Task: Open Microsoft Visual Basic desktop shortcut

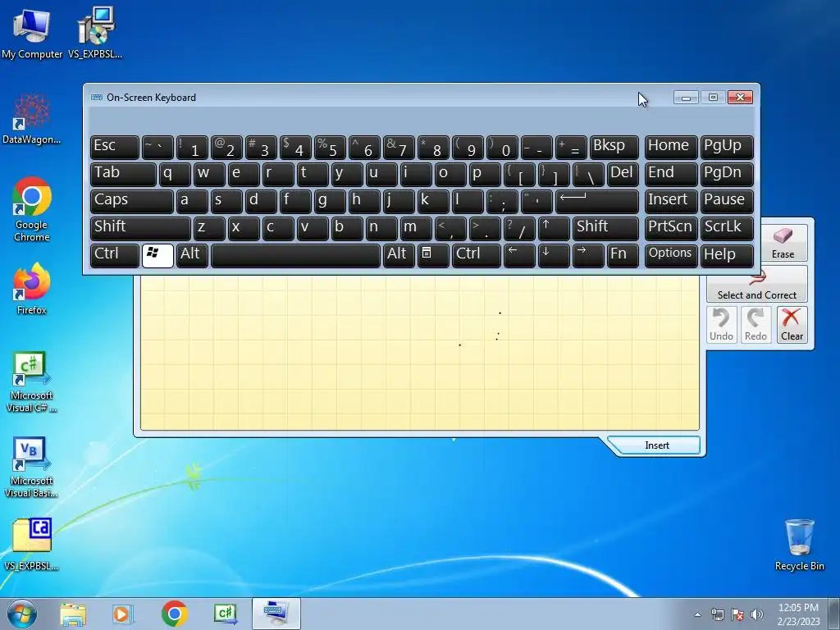Action: pyautogui.click(x=32, y=467)
